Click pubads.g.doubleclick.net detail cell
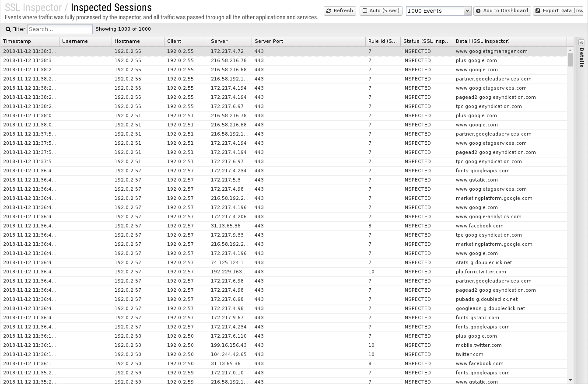Image resolution: width=588 pixels, height=384 pixels. click(x=486, y=299)
